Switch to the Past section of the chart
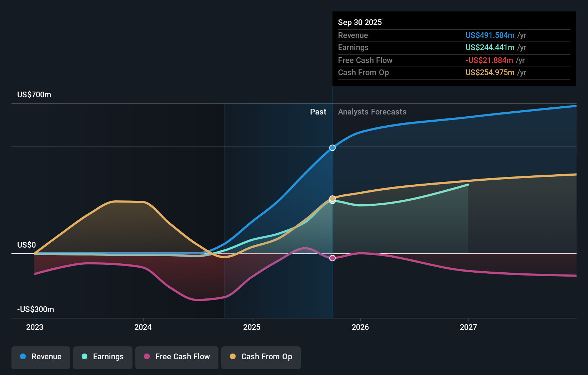588x375 pixels. point(318,112)
